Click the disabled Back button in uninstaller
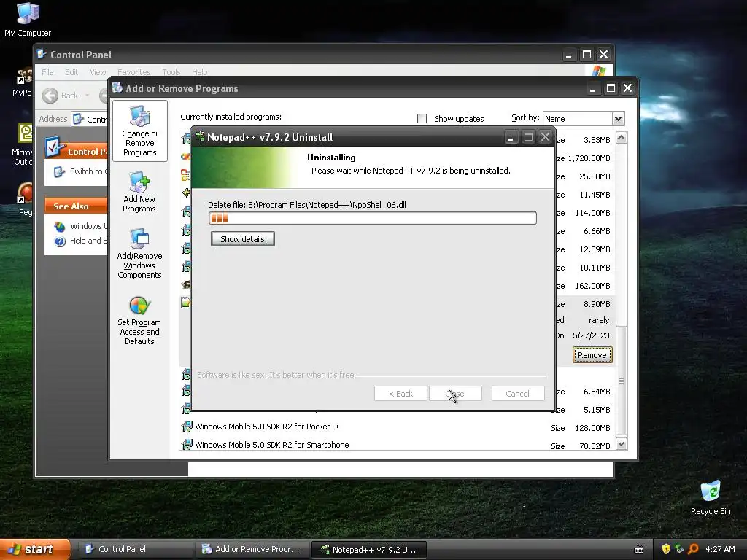The image size is (747, 560). [x=400, y=393]
